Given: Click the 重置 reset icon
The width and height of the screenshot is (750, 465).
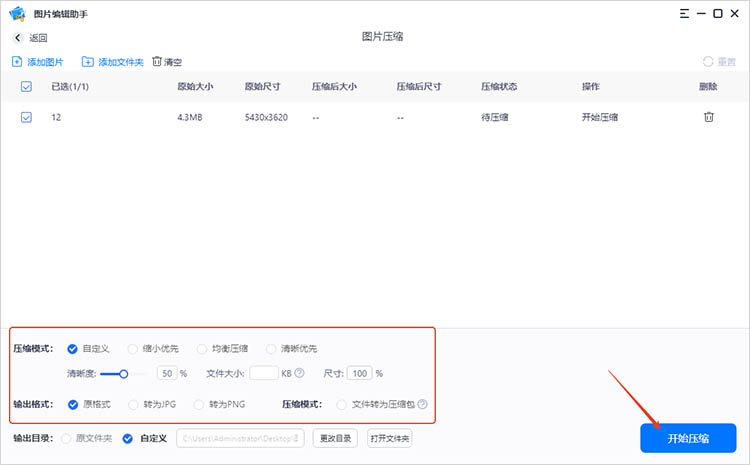Looking at the screenshot, I should coord(708,62).
